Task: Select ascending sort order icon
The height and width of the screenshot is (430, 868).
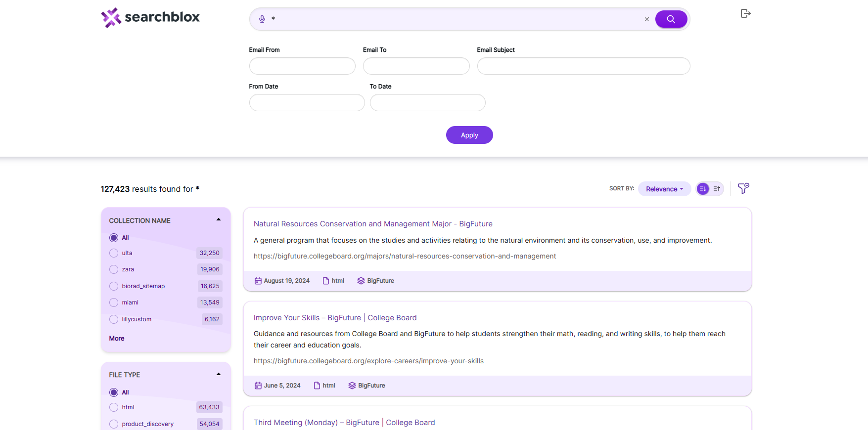Action: [x=717, y=189]
